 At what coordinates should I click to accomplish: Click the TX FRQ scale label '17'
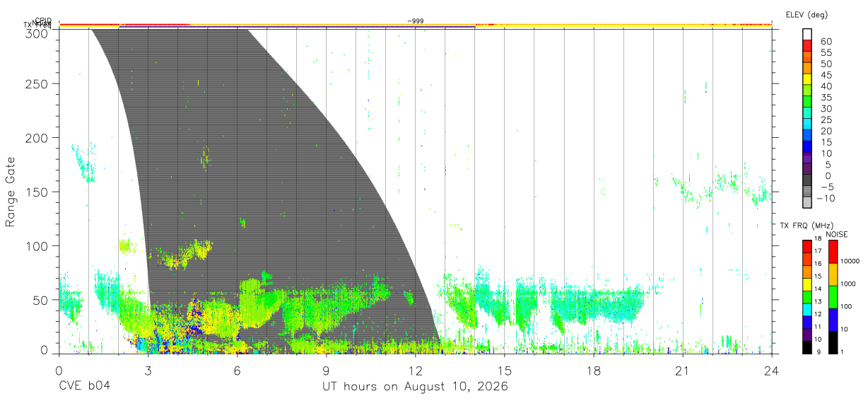818,251
